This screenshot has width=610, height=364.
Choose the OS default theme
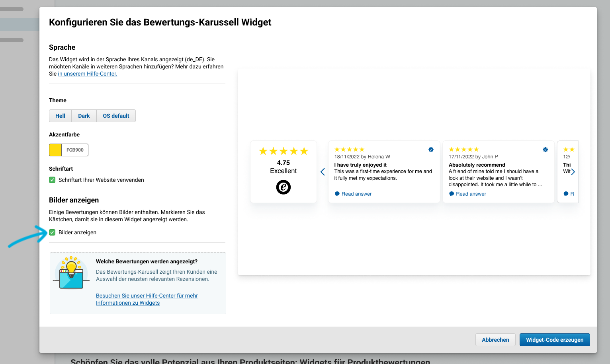click(x=116, y=116)
